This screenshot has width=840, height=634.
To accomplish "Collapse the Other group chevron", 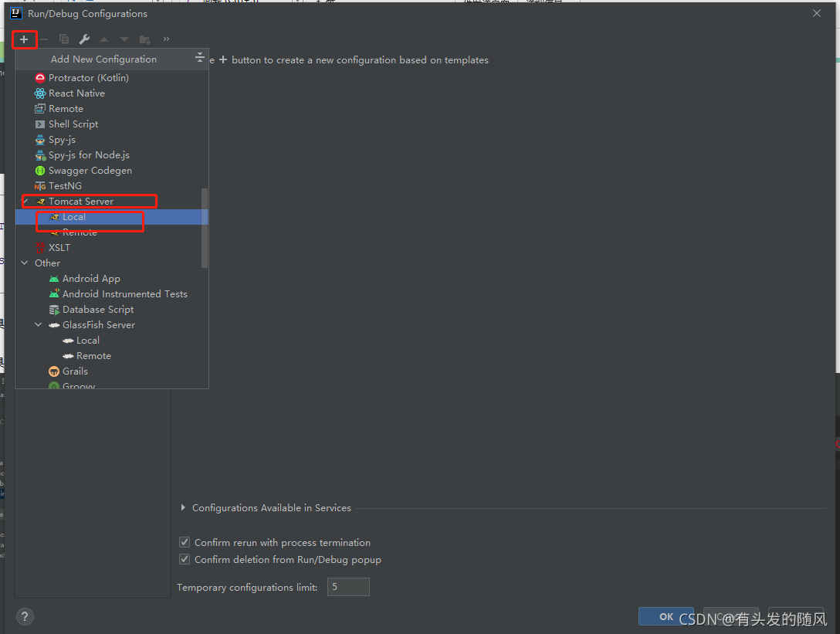I will (x=25, y=263).
